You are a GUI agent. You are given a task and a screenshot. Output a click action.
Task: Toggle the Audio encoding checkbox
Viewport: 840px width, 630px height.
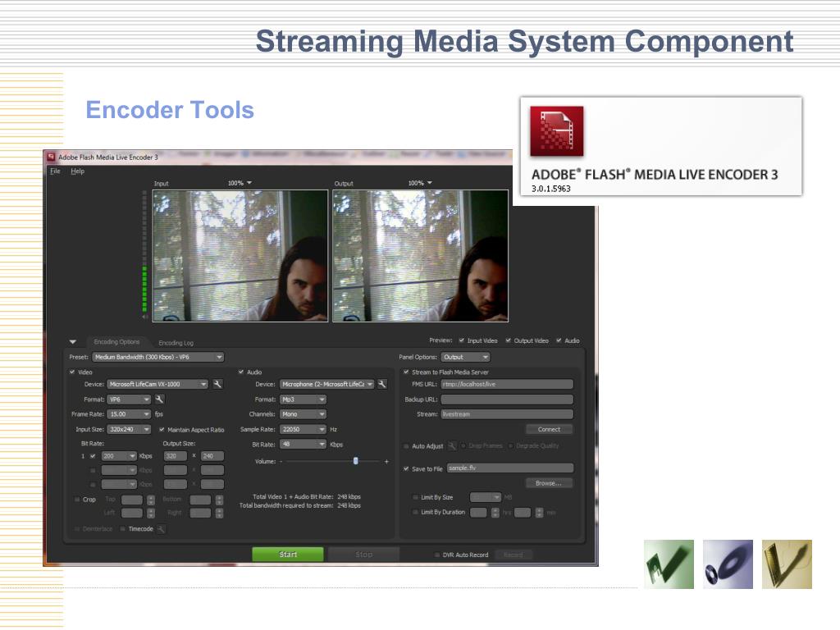coord(241,372)
